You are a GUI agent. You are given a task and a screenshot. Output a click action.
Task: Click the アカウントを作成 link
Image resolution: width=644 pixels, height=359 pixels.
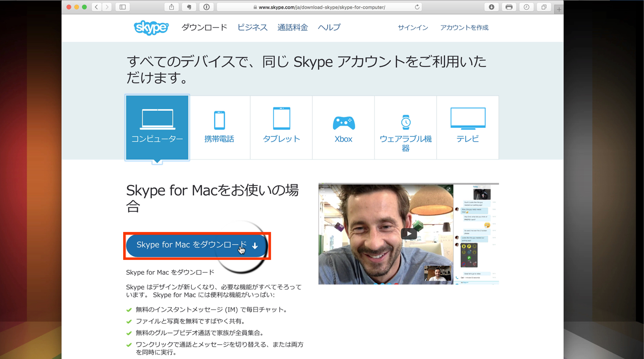pos(464,27)
